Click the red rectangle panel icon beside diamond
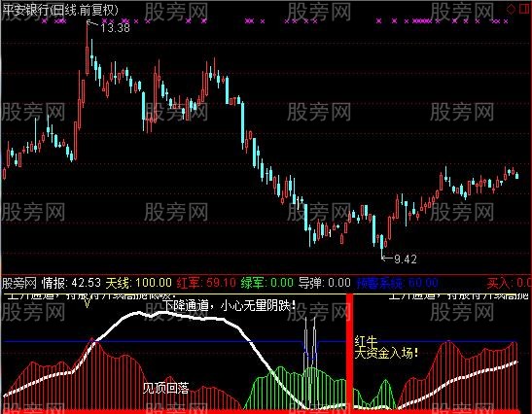 525,9
